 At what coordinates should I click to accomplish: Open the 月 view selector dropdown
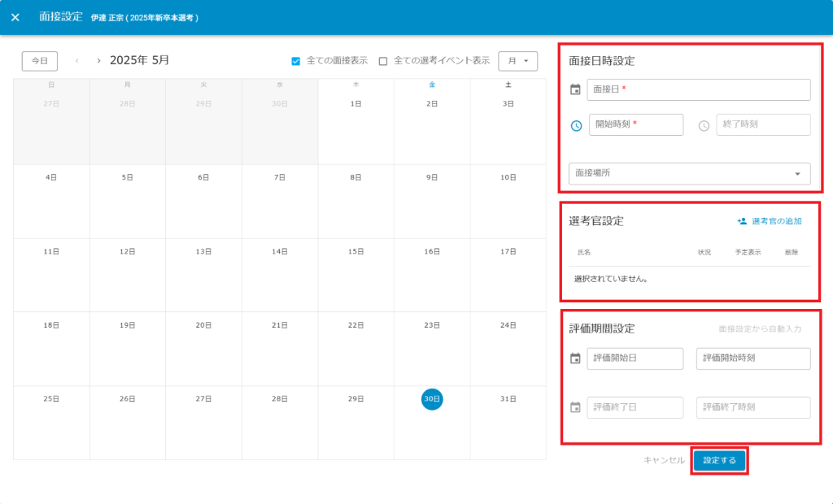(x=517, y=61)
